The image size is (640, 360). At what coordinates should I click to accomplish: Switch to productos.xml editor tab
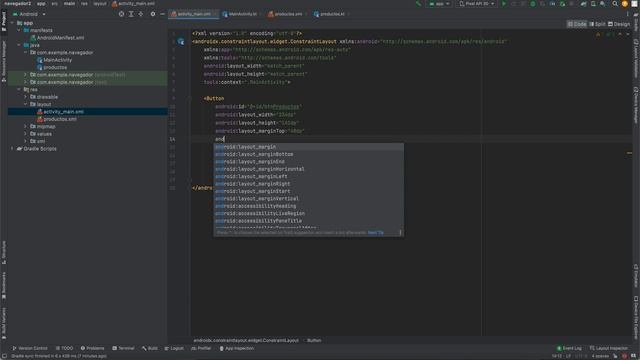tap(288, 14)
